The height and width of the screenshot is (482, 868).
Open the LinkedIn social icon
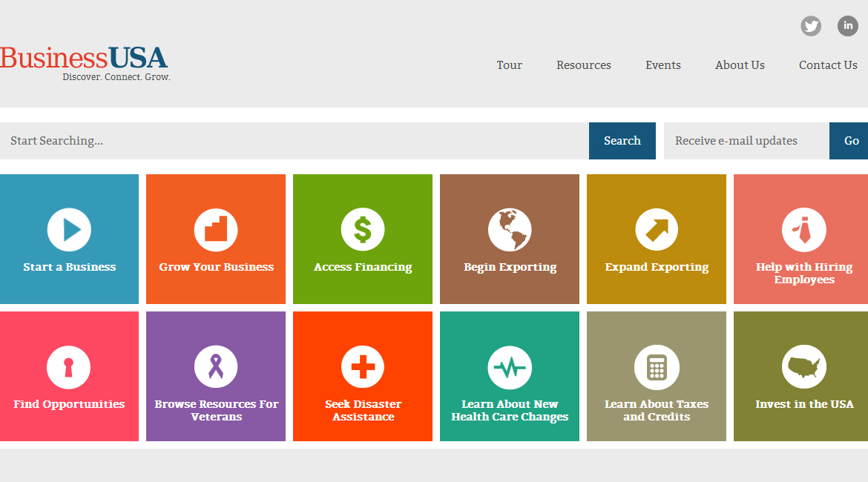[x=848, y=26]
